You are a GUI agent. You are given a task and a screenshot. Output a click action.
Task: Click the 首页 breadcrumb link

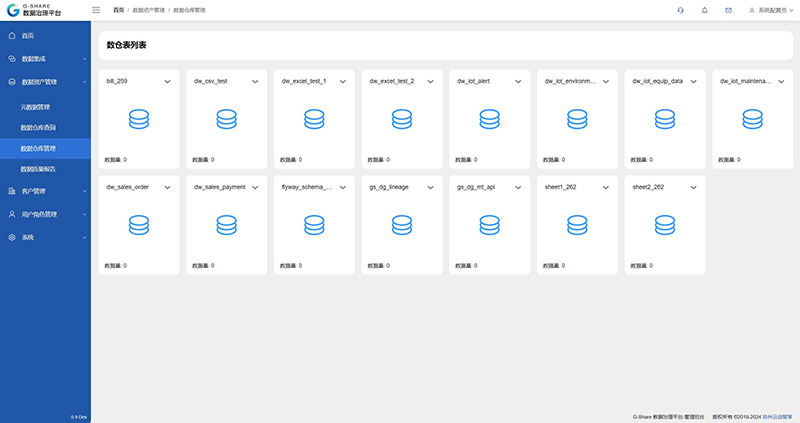point(119,10)
